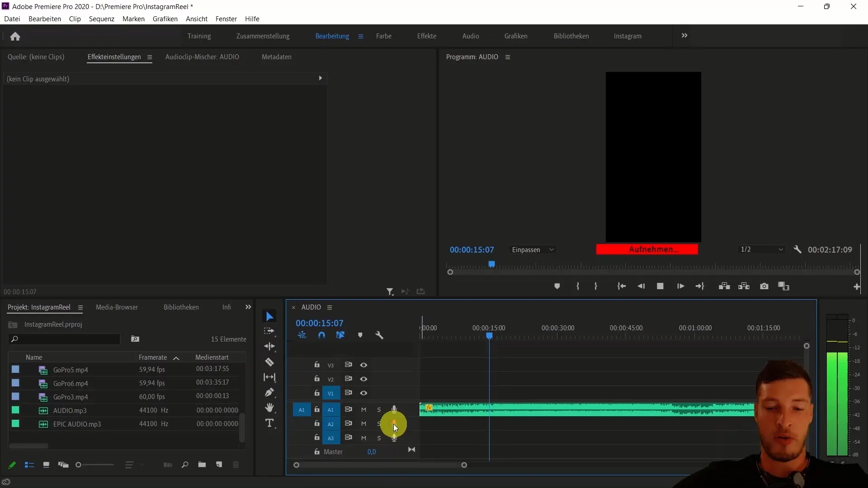Click the timeline playhead marker
Viewport: 868px width, 488px height.
(x=489, y=336)
